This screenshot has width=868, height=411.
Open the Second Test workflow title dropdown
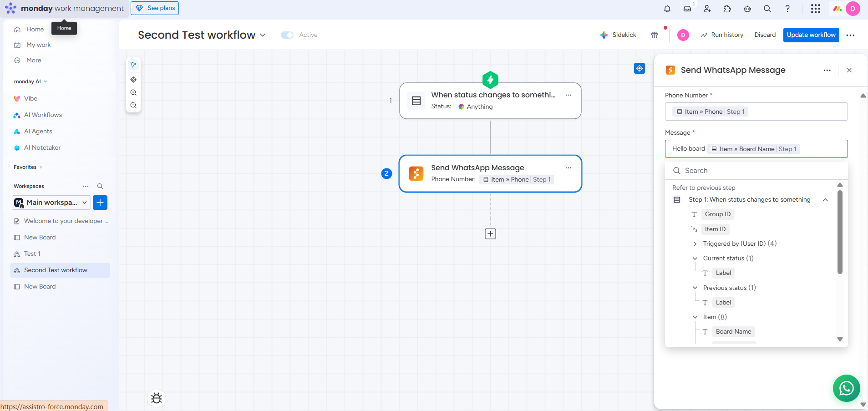263,35
